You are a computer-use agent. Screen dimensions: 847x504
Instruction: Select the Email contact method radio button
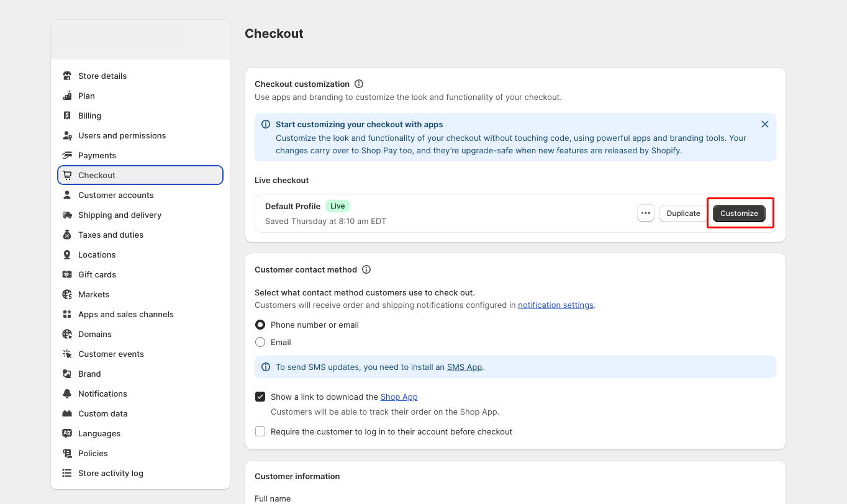pyautogui.click(x=260, y=342)
